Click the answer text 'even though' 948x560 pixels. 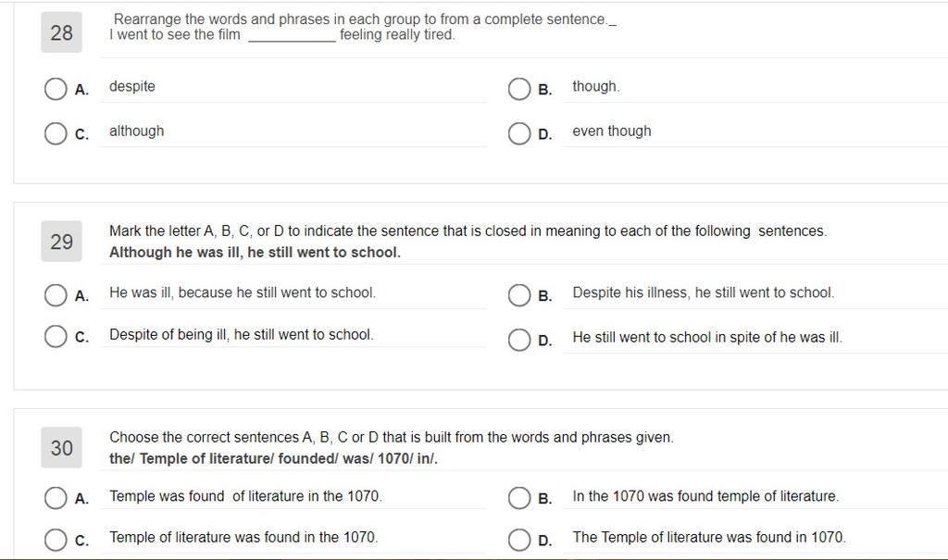612,131
